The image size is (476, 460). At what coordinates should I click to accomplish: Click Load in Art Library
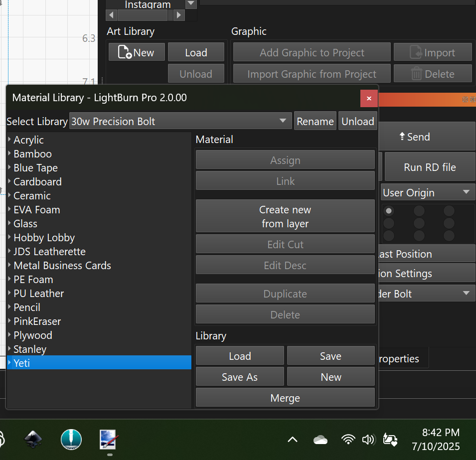coord(196,52)
